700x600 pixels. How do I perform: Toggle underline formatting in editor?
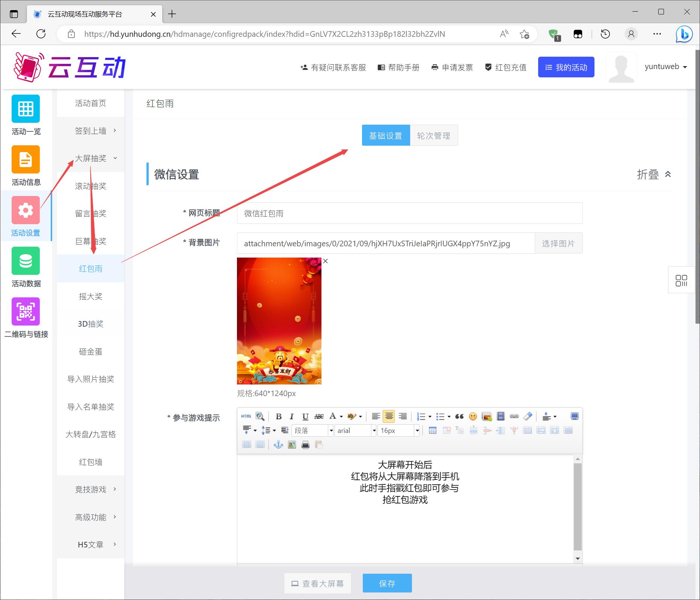coord(305,416)
